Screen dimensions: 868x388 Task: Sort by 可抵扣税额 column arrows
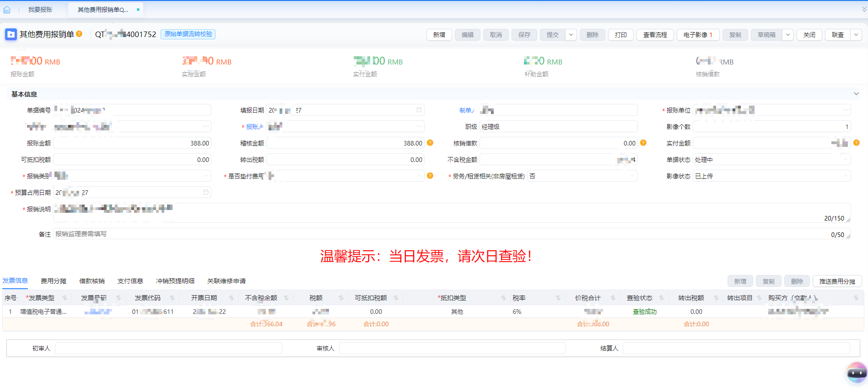396,297
